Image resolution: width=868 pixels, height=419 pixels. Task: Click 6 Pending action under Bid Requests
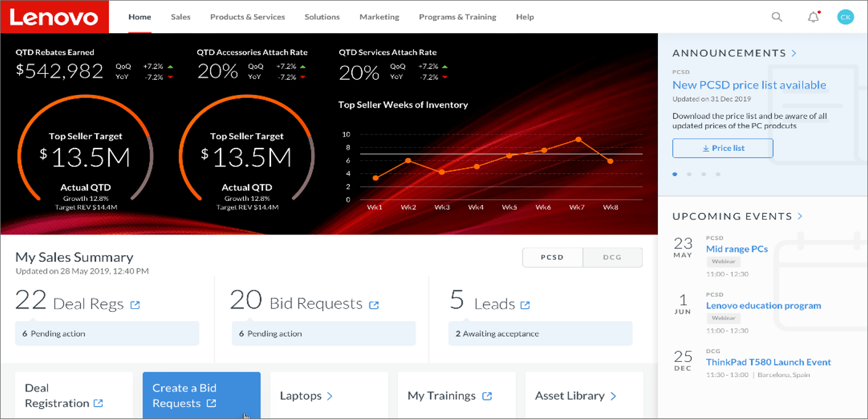(x=324, y=333)
